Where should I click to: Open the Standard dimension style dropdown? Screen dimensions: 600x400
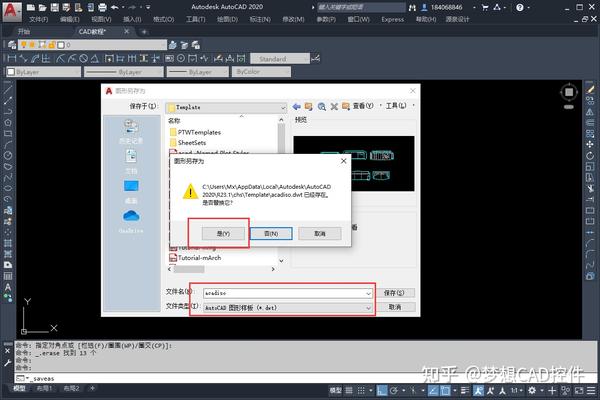[280, 59]
